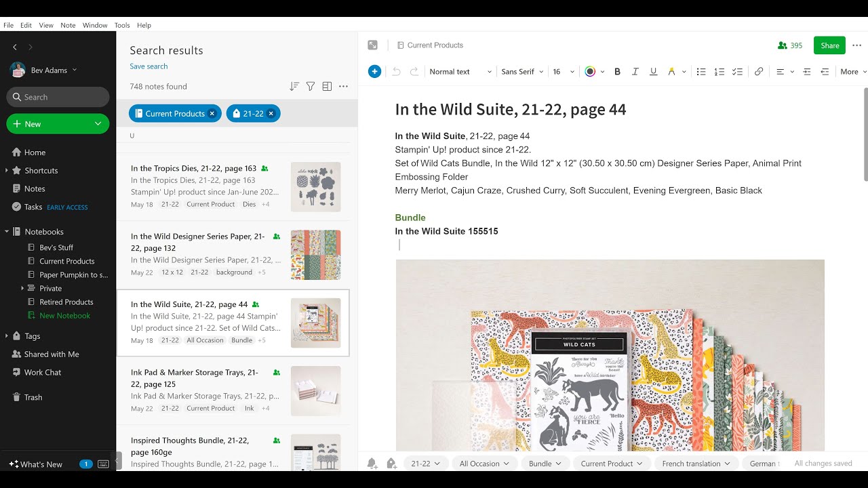868x488 pixels.
Task: Open note list more actions menu
Action: [x=343, y=87]
